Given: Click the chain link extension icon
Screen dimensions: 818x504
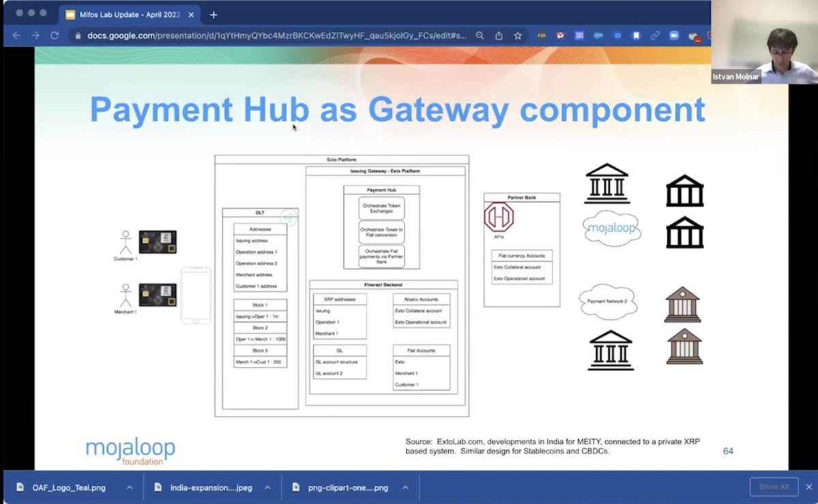Looking at the screenshot, I should point(655,35).
